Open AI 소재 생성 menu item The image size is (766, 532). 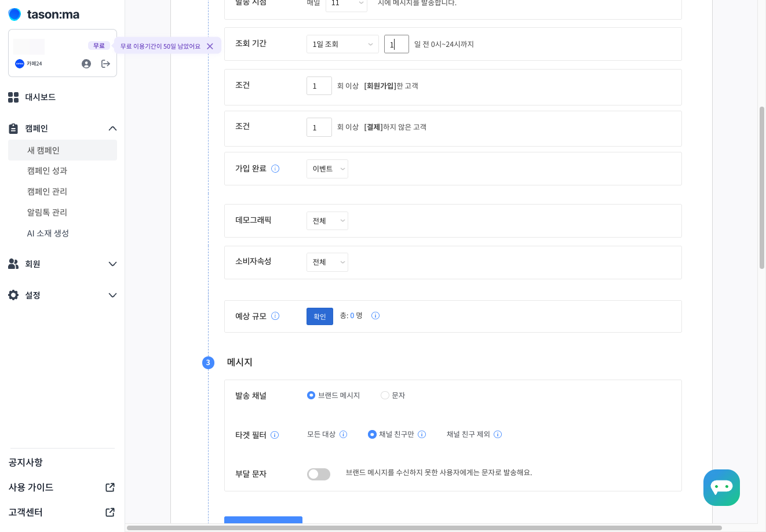coord(48,234)
